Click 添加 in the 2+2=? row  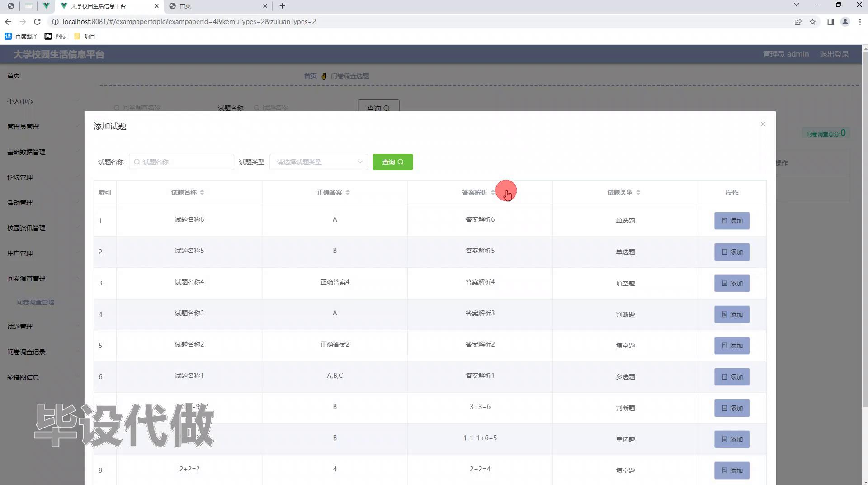(x=731, y=471)
